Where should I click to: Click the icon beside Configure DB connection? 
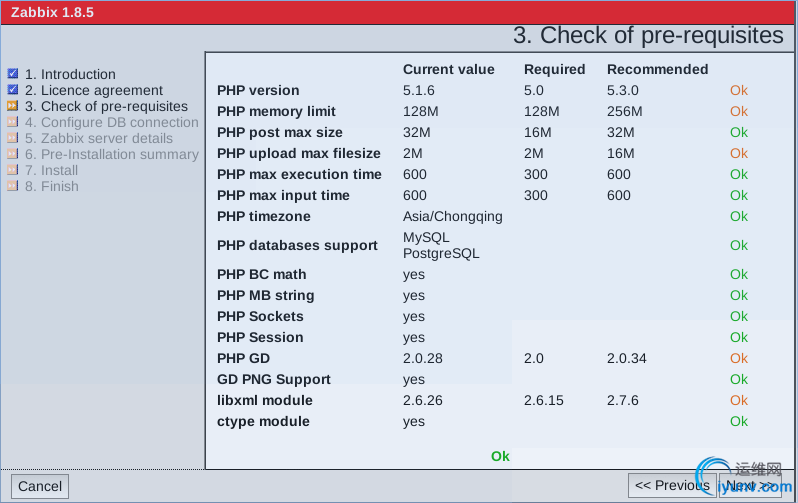tap(13, 122)
